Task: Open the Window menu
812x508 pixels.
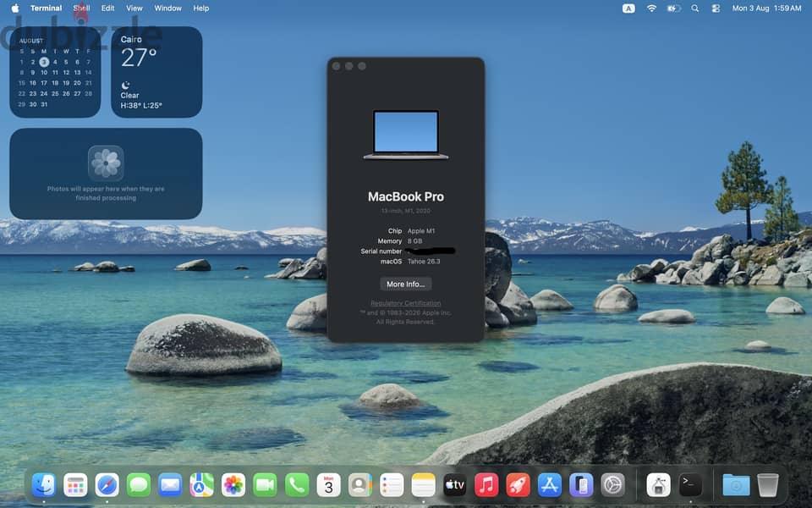Action: (167, 8)
